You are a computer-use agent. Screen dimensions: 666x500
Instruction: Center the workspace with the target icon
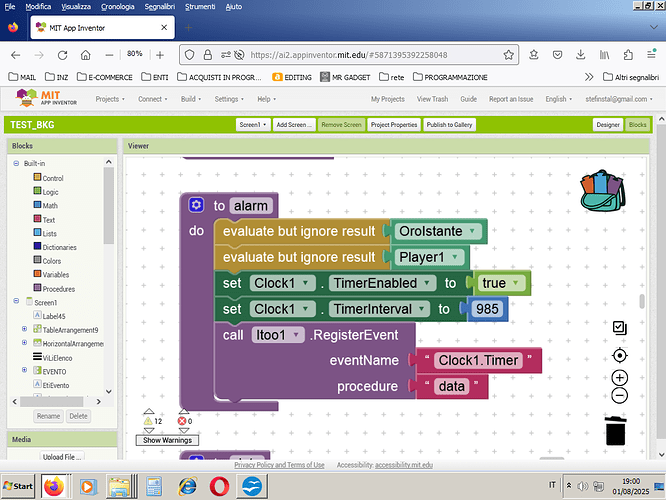[619, 355]
